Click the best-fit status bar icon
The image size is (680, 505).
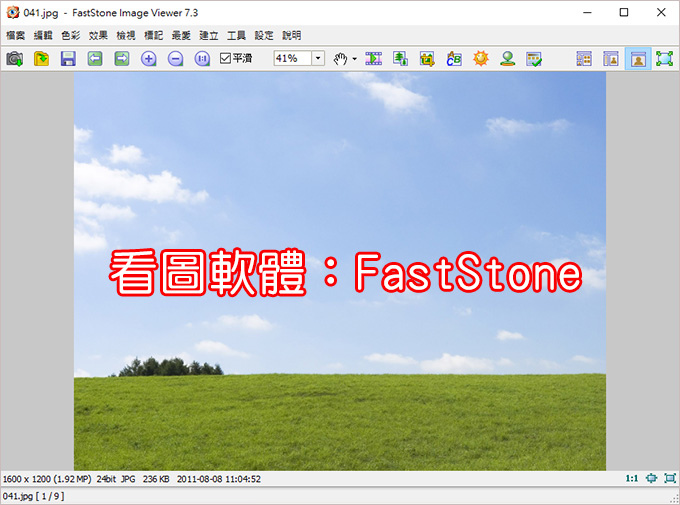670,478
